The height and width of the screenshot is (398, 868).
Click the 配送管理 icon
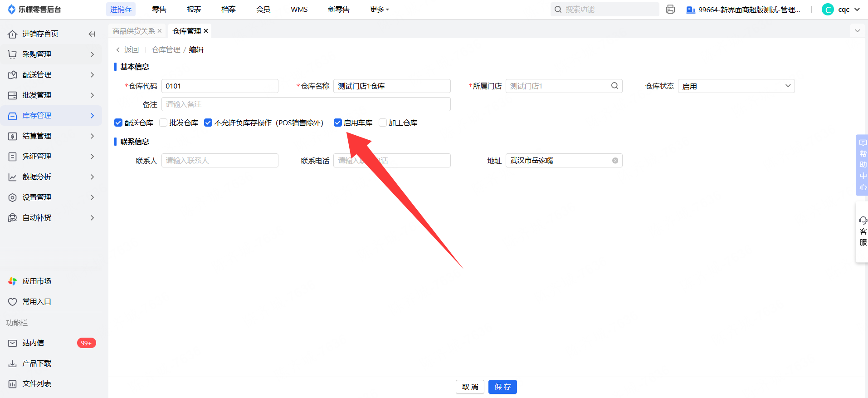click(x=13, y=75)
